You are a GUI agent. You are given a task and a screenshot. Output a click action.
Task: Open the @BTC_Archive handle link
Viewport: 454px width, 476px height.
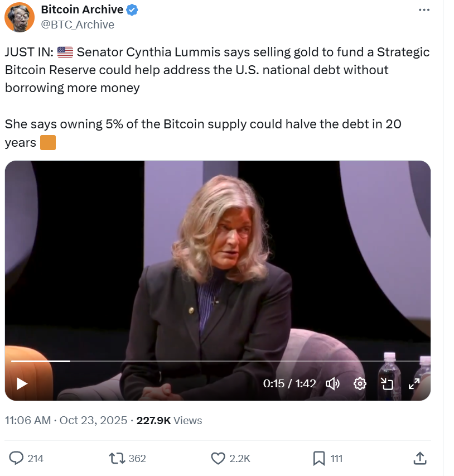coord(78,25)
